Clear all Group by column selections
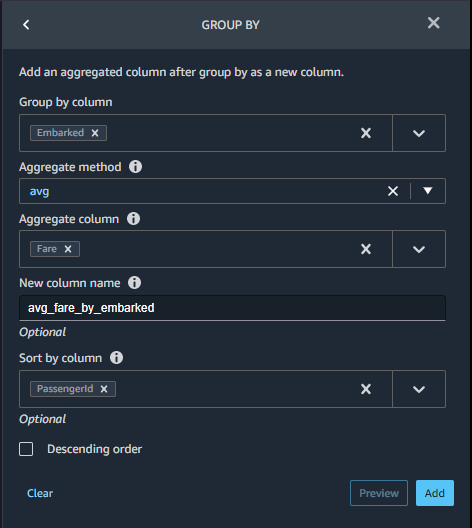Image resolution: width=472 pixels, height=528 pixels. click(366, 133)
